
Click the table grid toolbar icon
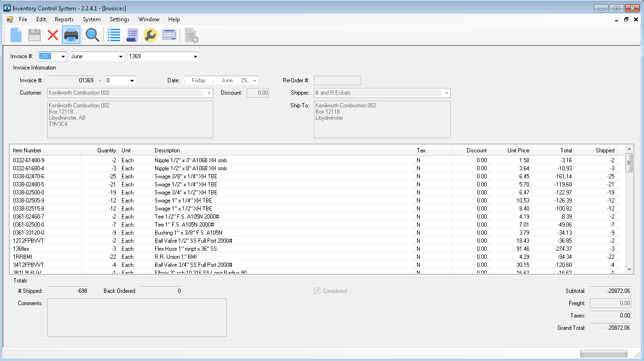tap(169, 35)
